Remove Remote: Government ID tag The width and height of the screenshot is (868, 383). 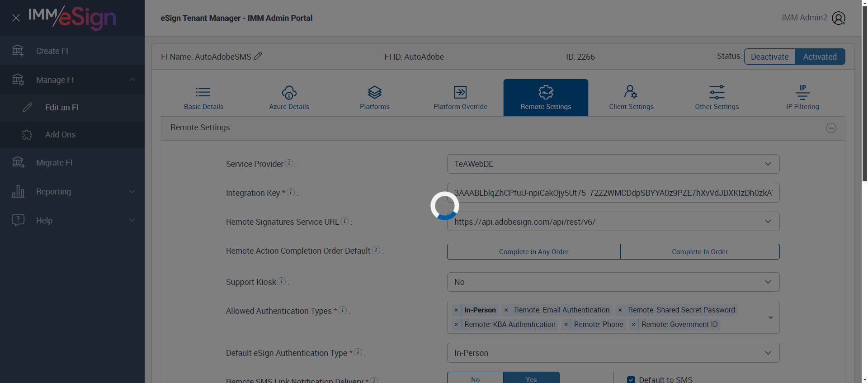633,325
